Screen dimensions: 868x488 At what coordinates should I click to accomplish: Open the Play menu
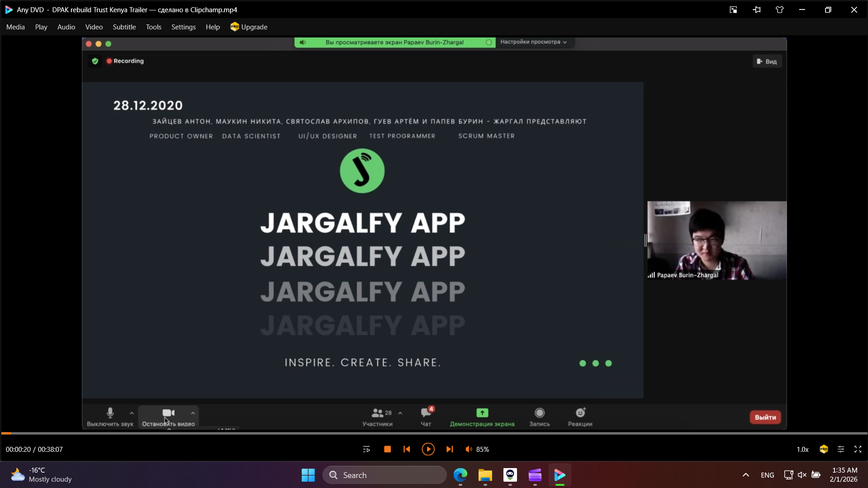click(x=41, y=27)
